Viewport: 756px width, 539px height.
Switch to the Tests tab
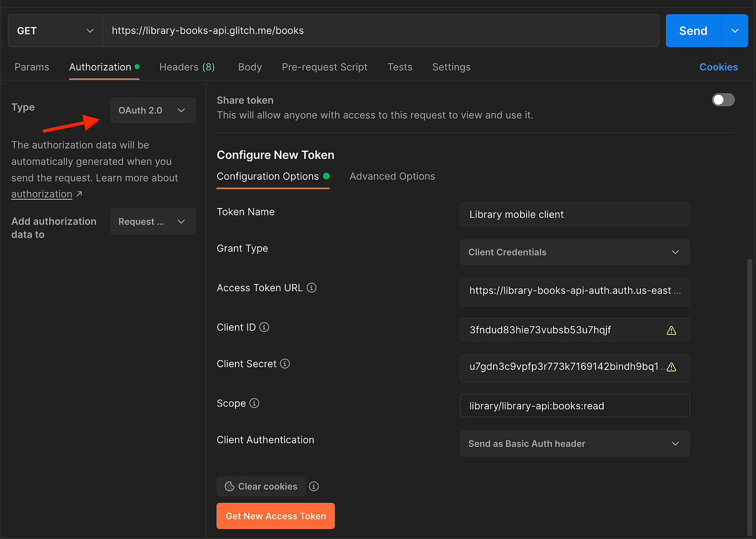pyautogui.click(x=400, y=67)
